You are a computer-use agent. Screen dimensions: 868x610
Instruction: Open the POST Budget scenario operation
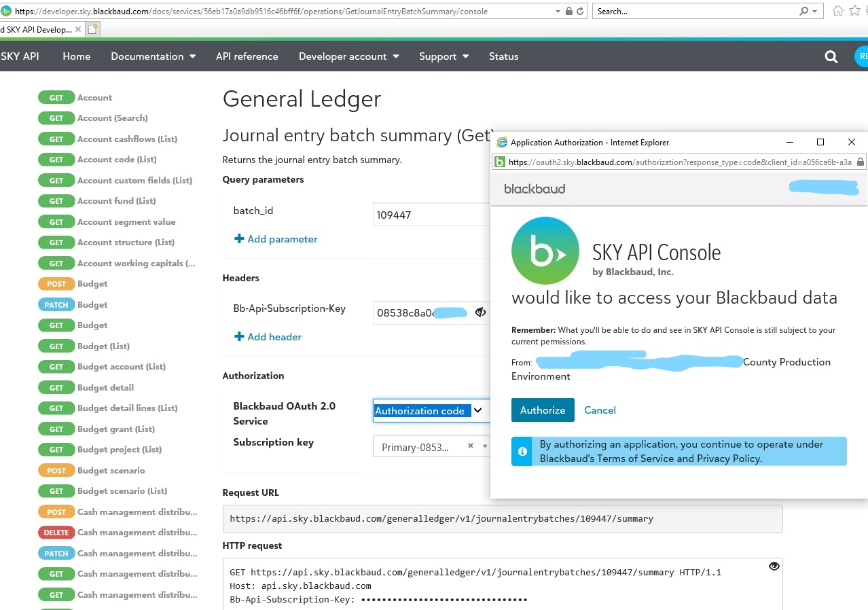pos(91,471)
